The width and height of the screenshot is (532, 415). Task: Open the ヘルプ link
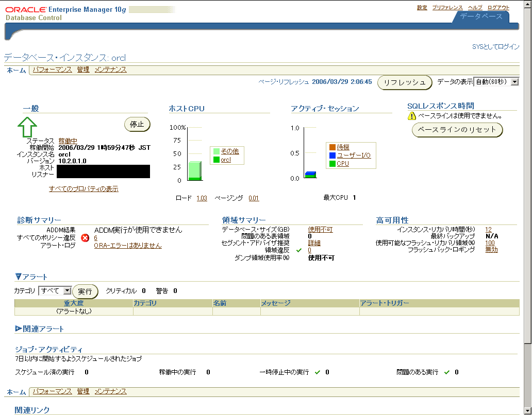click(x=475, y=7)
